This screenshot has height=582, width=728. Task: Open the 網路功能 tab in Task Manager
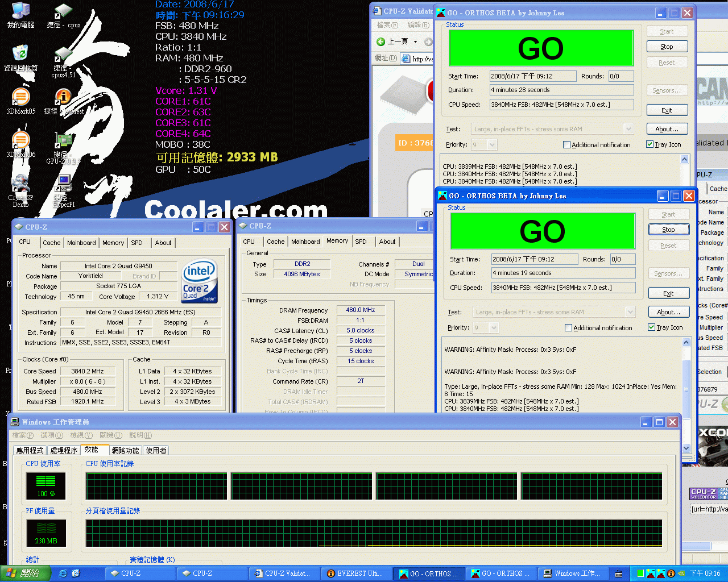coord(125,451)
